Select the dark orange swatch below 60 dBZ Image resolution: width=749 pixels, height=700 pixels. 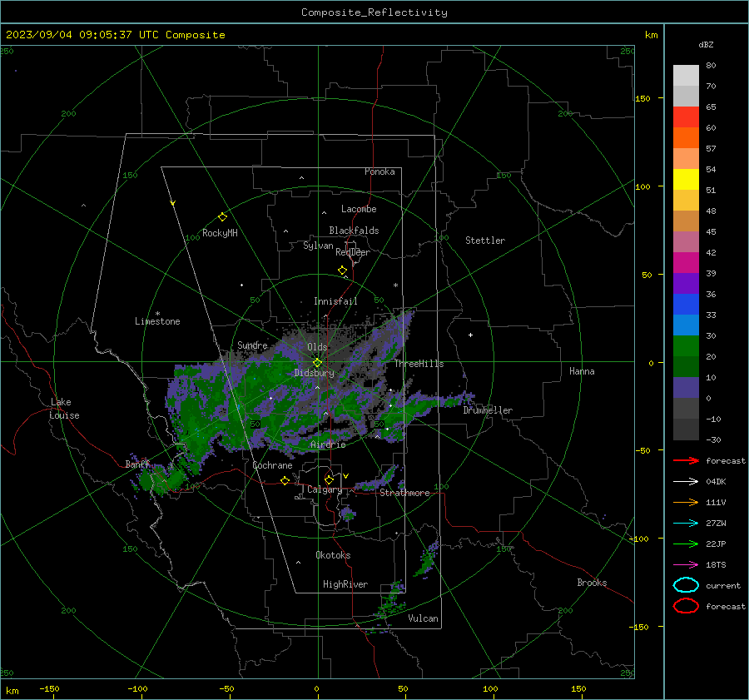tap(686, 137)
